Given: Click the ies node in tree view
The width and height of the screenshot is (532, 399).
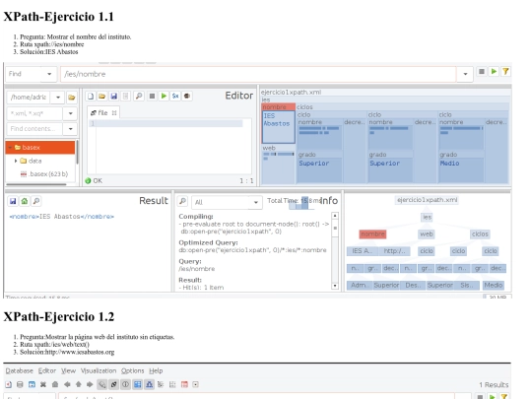Looking at the screenshot, I should coord(427,217).
